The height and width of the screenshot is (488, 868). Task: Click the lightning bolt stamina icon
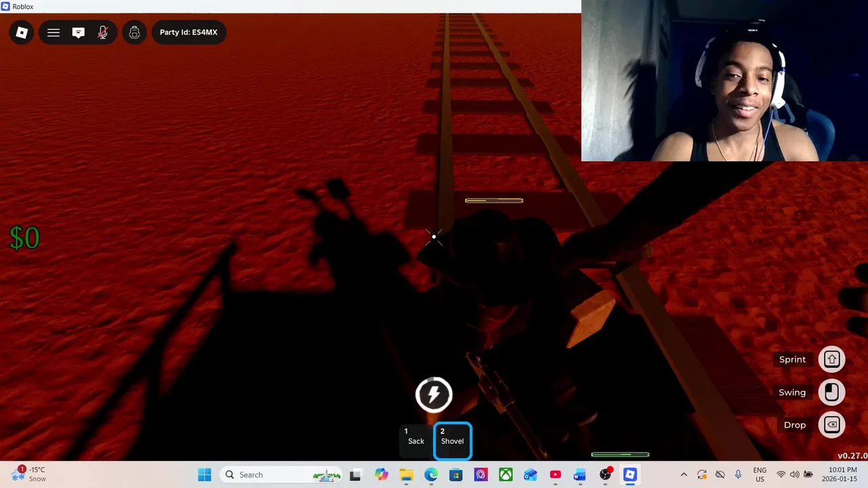point(434,394)
